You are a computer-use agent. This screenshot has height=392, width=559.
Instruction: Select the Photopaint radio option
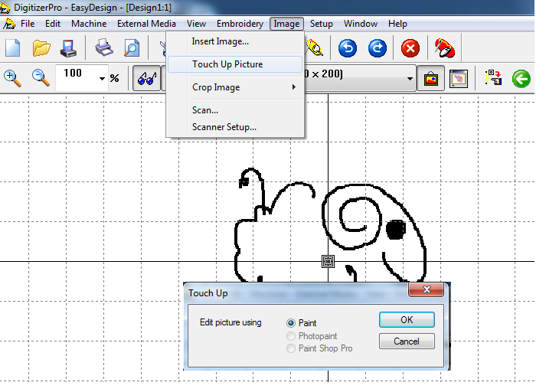[x=291, y=335]
